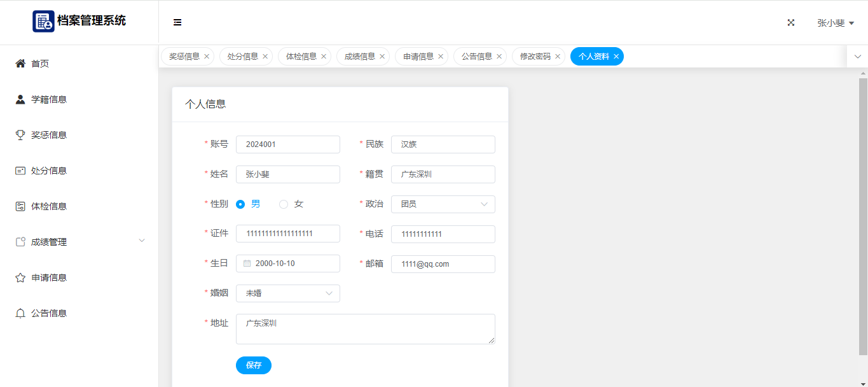Switch to the 处分信息 tab
This screenshot has width=868, height=387.
(242, 57)
